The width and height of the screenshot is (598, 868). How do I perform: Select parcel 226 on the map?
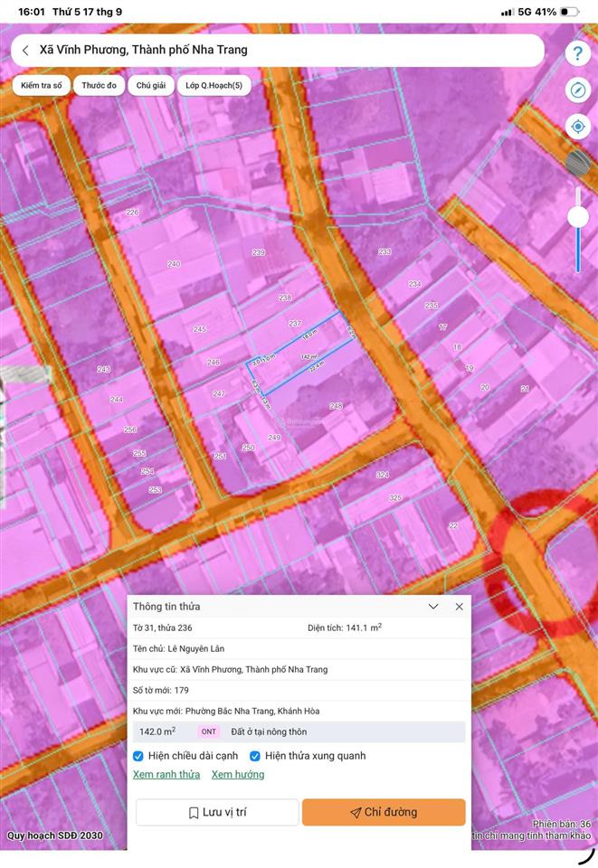pos(132,212)
